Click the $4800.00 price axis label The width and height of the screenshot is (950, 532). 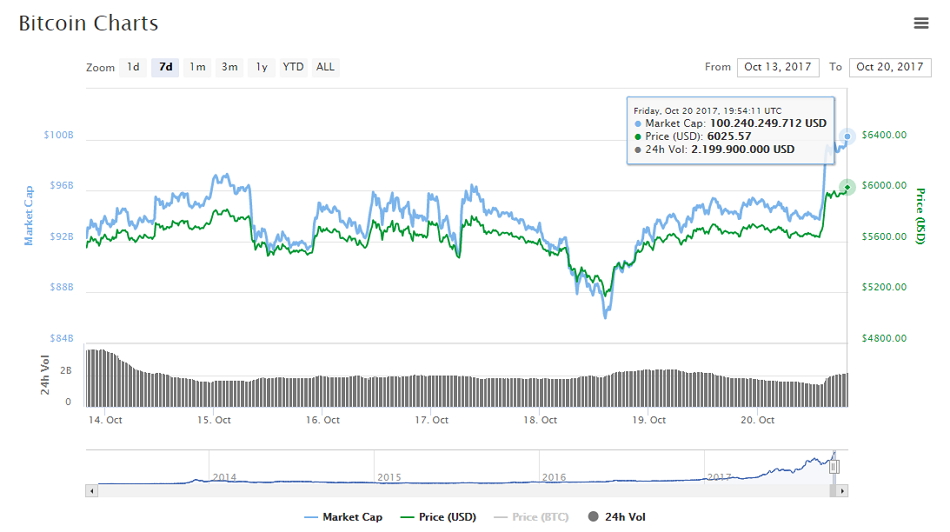(x=884, y=338)
